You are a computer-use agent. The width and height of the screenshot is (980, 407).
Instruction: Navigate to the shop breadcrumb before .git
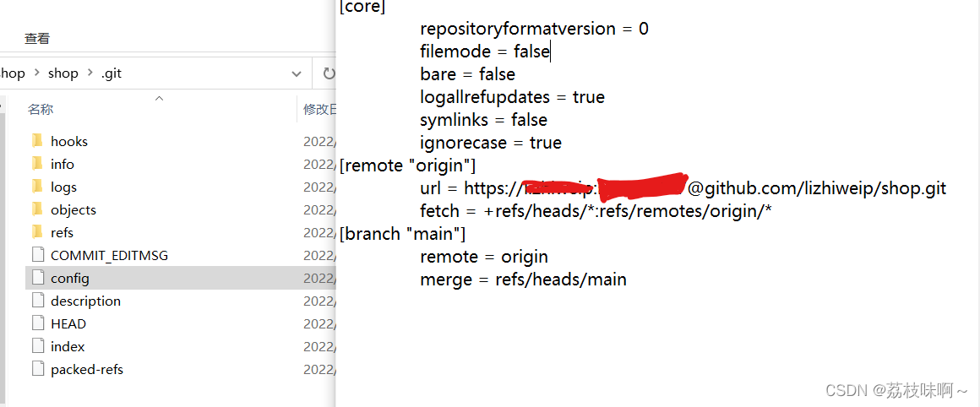63,73
